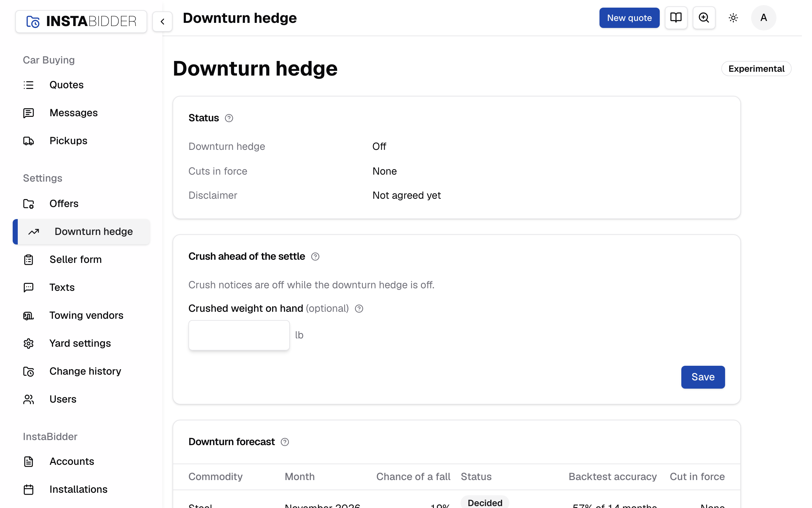
Task: Open Offers settings
Action: coord(64,204)
